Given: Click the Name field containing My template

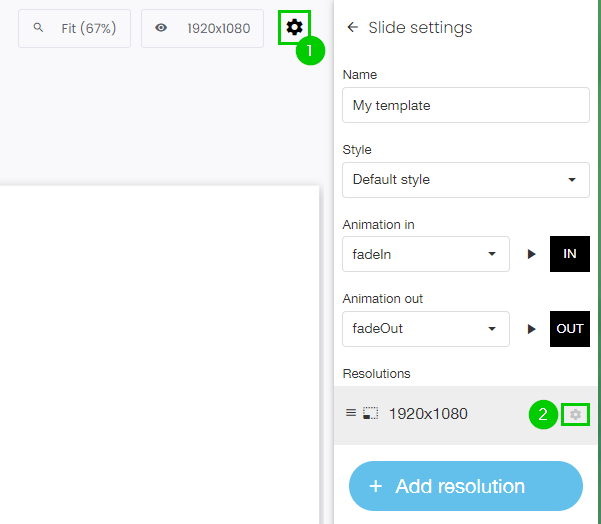Looking at the screenshot, I should (x=465, y=105).
